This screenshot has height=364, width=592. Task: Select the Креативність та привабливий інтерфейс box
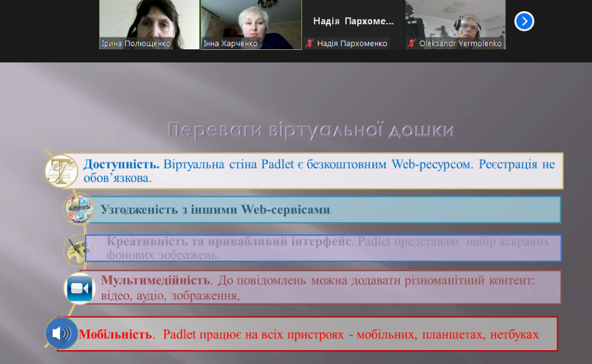323,248
